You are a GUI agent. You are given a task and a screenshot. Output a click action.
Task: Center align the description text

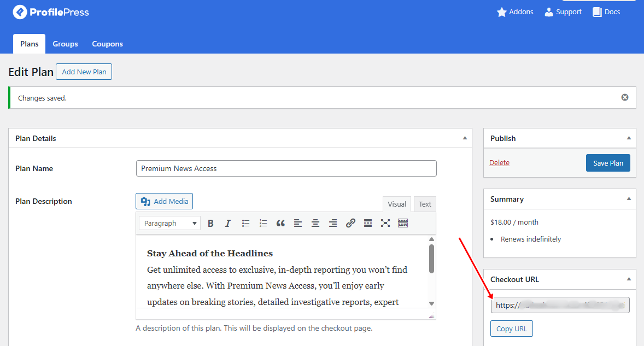point(315,223)
